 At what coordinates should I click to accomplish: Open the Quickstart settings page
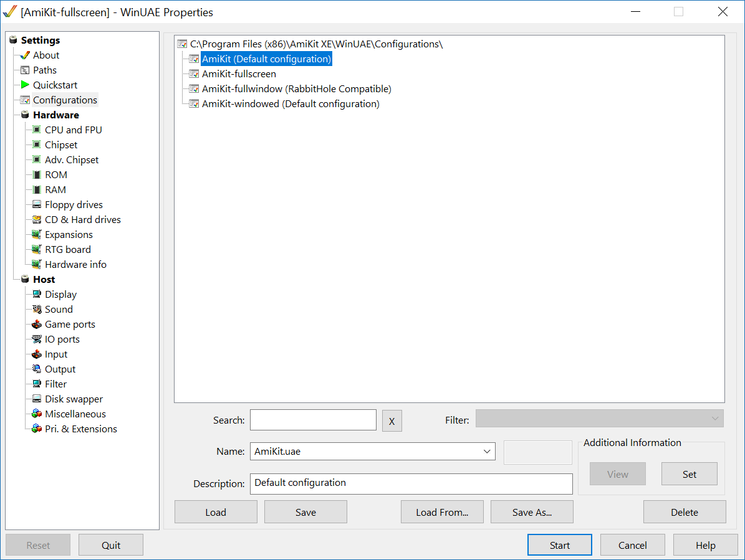[55, 85]
